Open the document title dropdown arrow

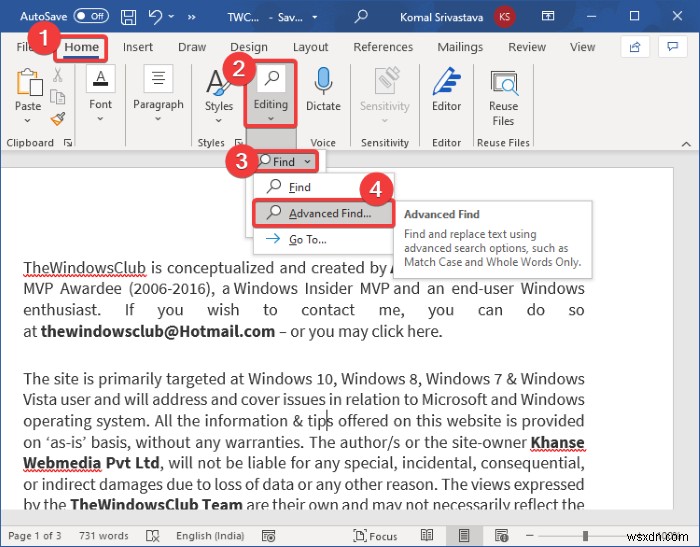click(x=315, y=17)
